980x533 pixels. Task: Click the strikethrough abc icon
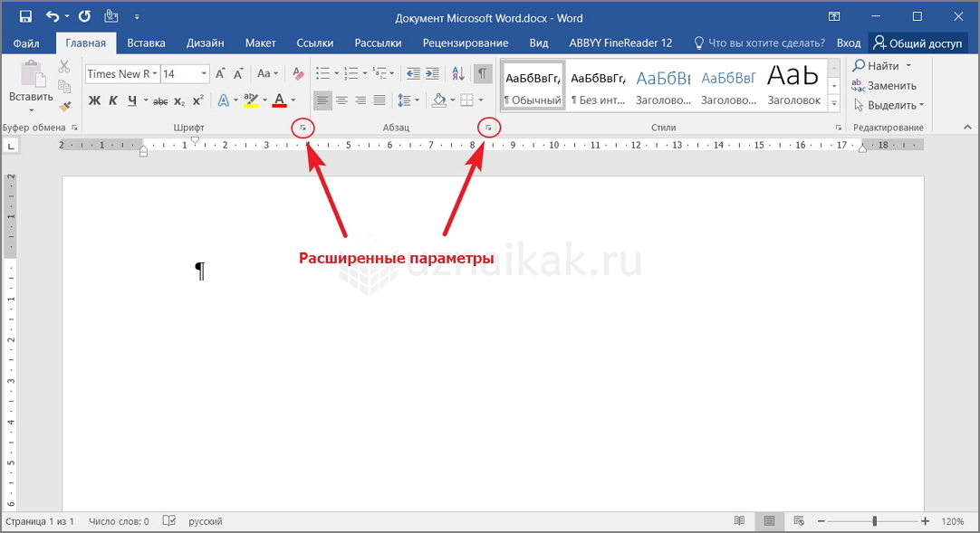point(160,100)
